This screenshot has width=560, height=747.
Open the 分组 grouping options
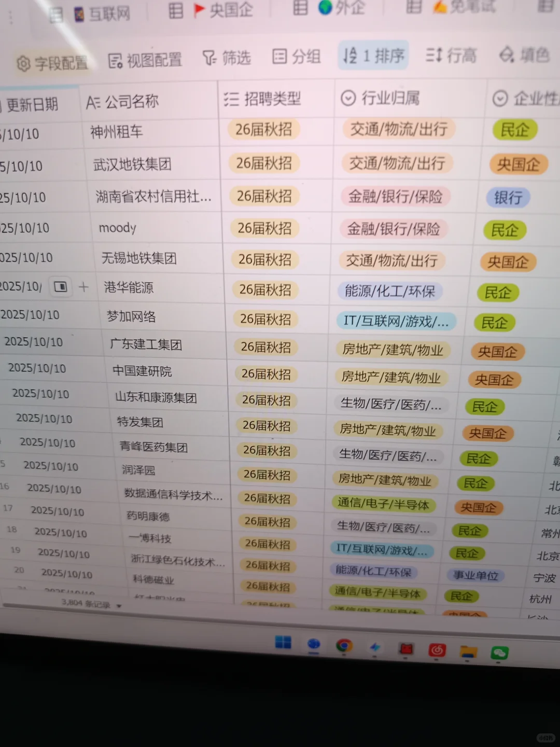(x=296, y=56)
